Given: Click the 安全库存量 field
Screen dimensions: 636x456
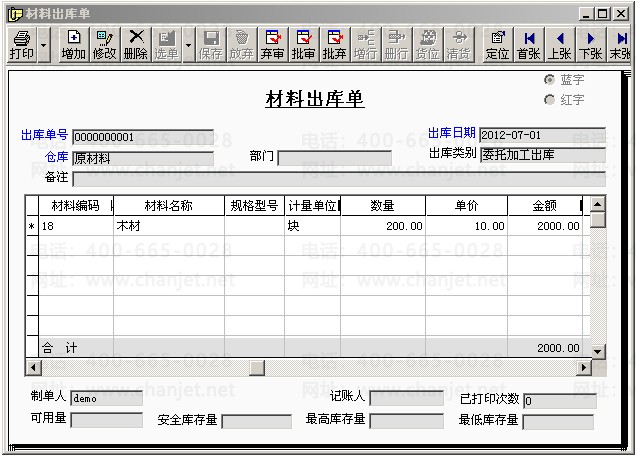Looking at the screenshot, I should (x=257, y=422).
